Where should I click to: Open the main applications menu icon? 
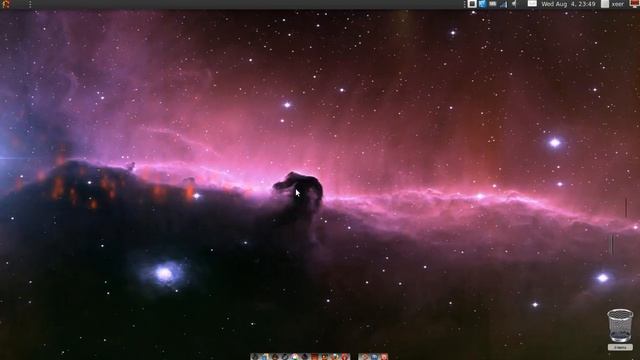click(x=5, y=4)
